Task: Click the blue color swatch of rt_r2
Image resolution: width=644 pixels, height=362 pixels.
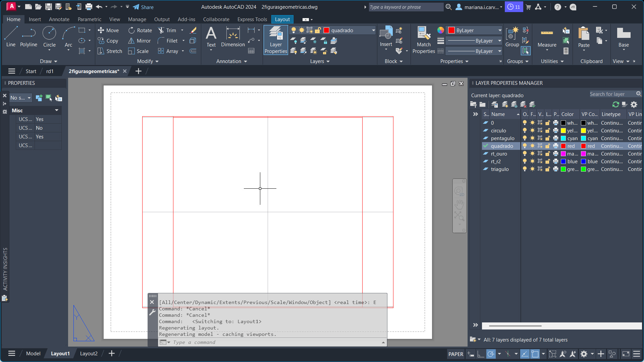Action: point(563,162)
